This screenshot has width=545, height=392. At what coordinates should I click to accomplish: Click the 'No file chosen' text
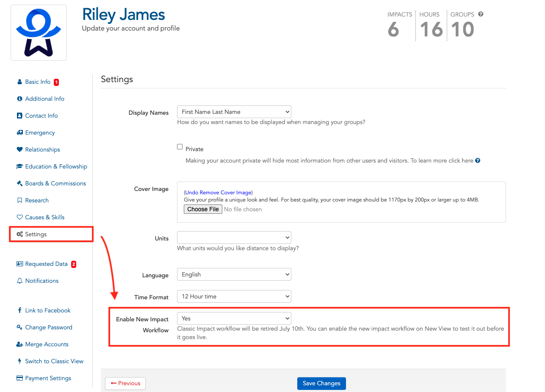tap(243, 209)
